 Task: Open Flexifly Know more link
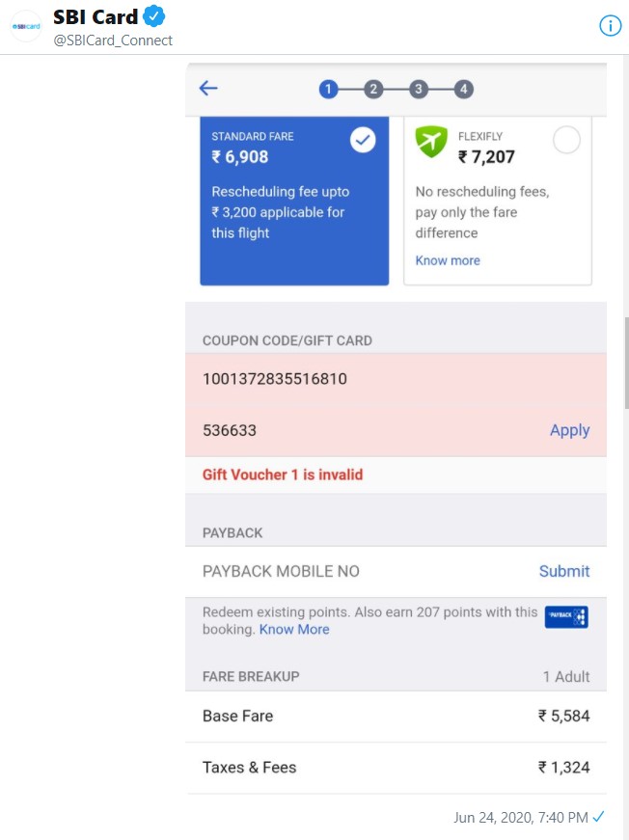coord(448,260)
